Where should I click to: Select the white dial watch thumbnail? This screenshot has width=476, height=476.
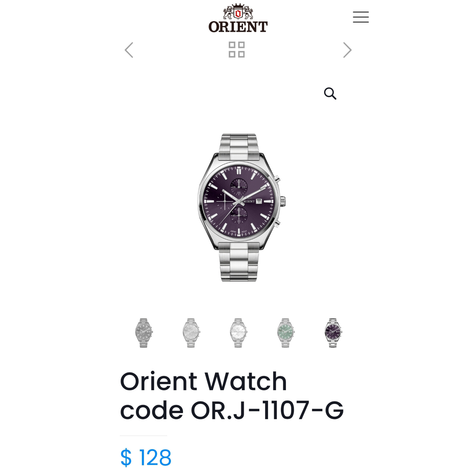(x=238, y=333)
